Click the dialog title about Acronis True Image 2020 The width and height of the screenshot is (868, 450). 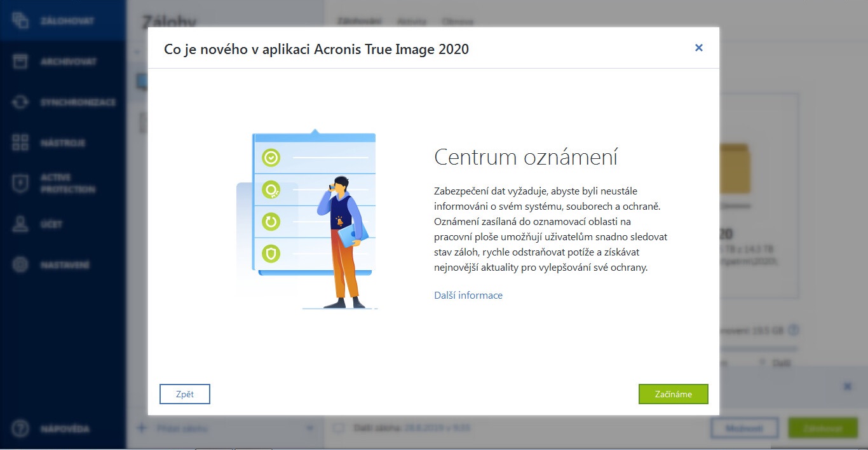coord(316,49)
